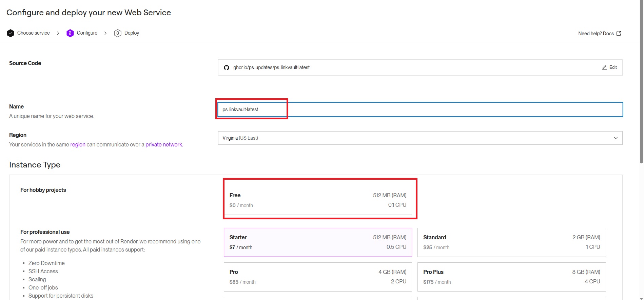
Task: Click the Choose service checkmark icon
Action: (x=11, y=33)
